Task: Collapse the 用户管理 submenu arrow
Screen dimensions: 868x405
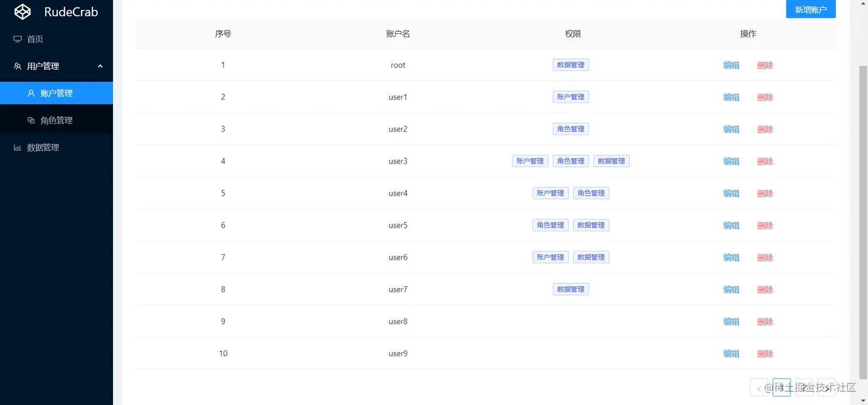Action: pyautogui.click(x=100, y=66)
